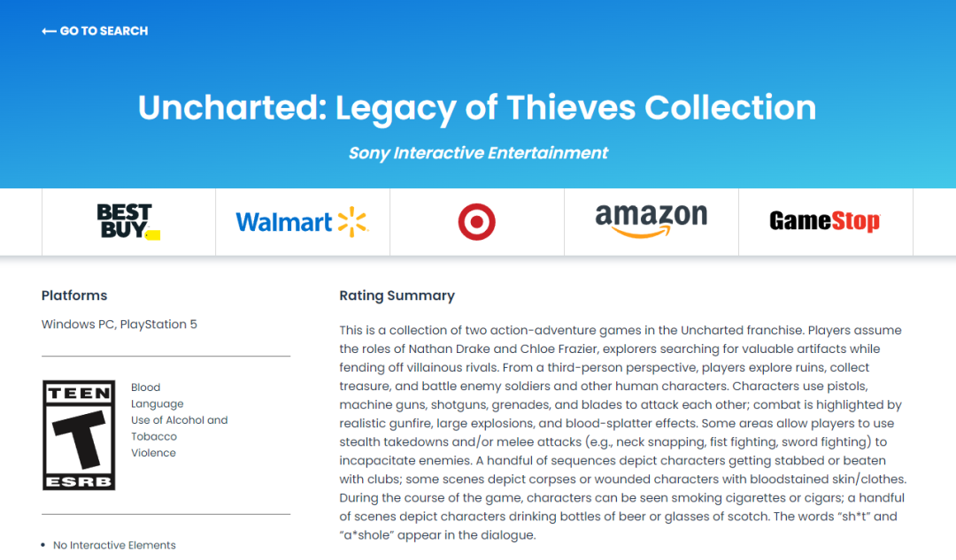Click the Uncharted: Legacy of Thieves Collection title

tap(477, 108)
